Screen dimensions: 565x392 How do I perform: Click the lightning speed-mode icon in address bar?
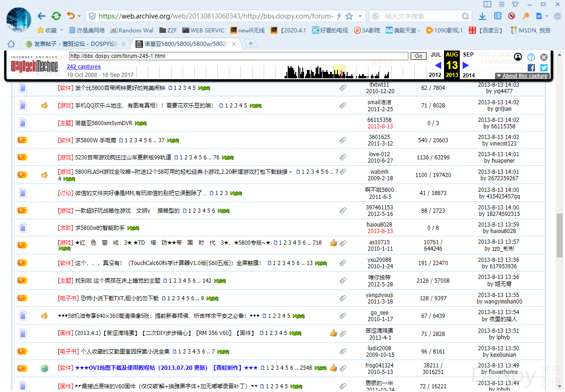[339, 16]
